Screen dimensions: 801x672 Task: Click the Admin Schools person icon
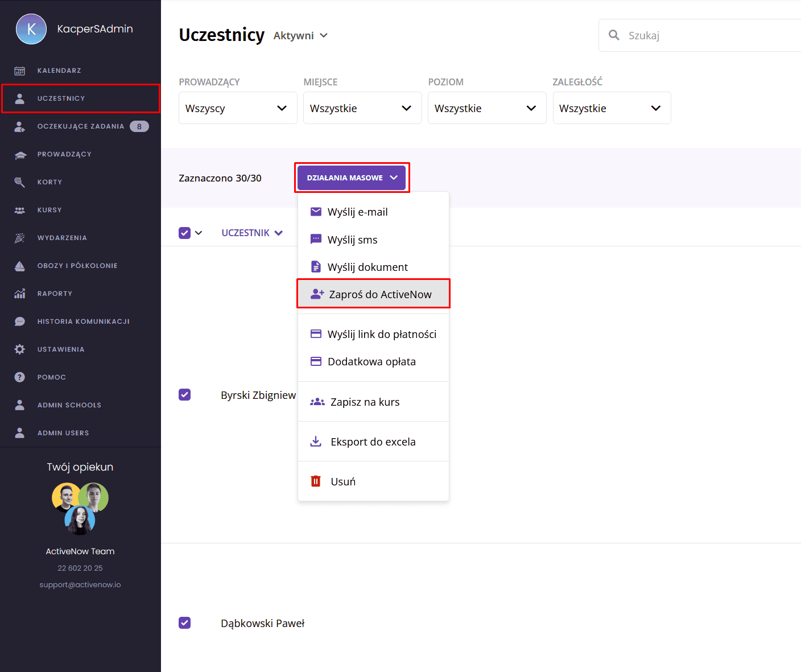click(19, 405)
